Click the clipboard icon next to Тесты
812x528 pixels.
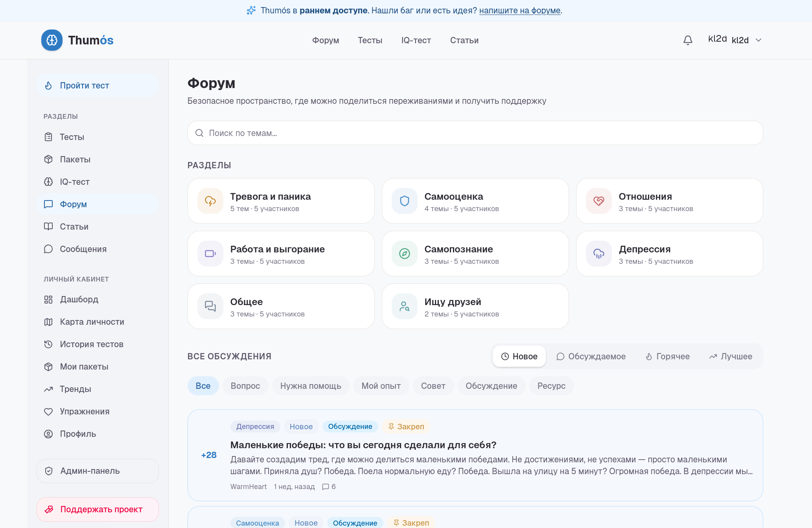48,137
